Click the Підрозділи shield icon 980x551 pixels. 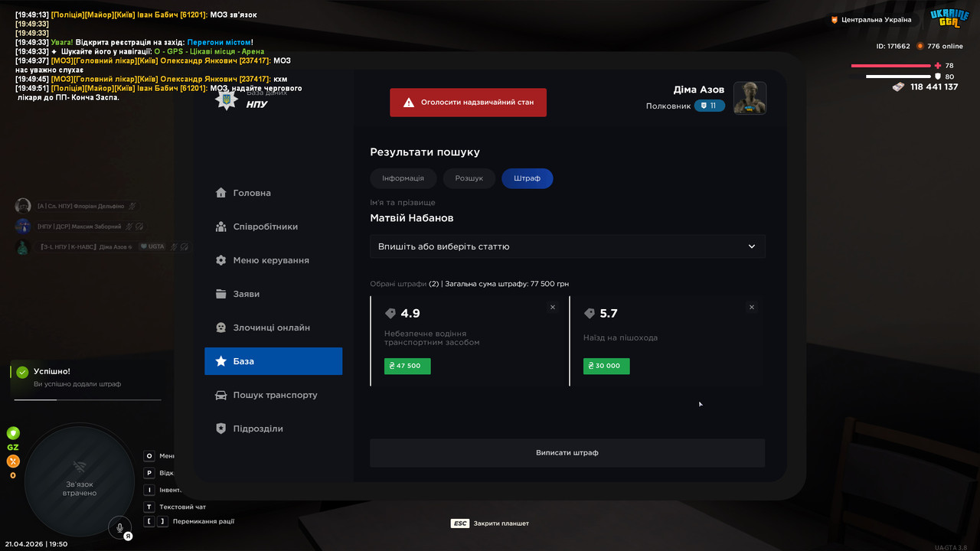[x=221, y=429]
